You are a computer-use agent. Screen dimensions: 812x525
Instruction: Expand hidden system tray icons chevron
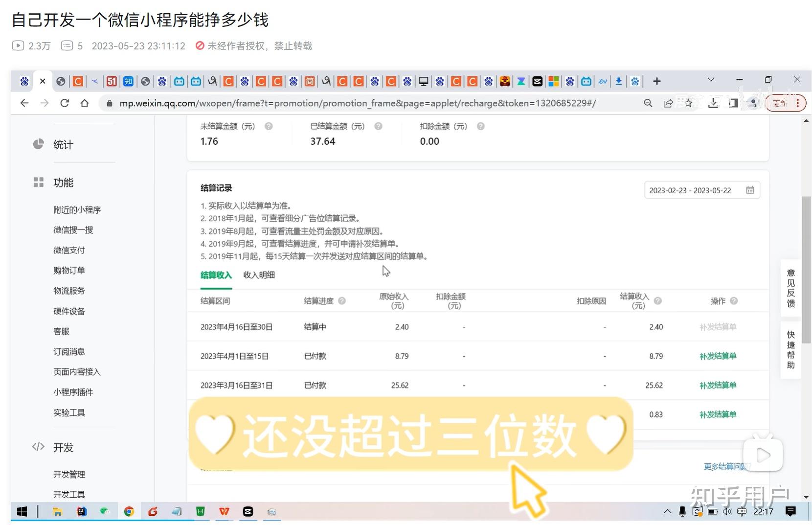pyautogui.click(x=667, y=512)
